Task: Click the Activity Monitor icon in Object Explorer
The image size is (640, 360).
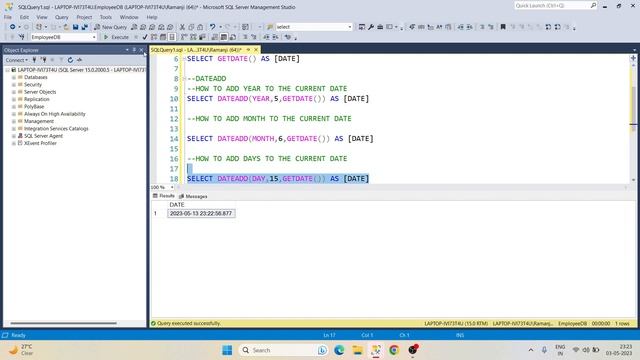Action: (x=79, y=60)
